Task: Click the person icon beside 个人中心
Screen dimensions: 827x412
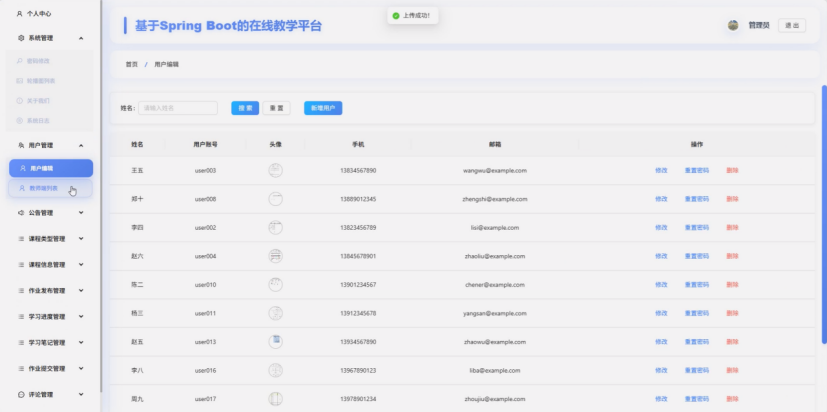Action: (x=20, y=14)
